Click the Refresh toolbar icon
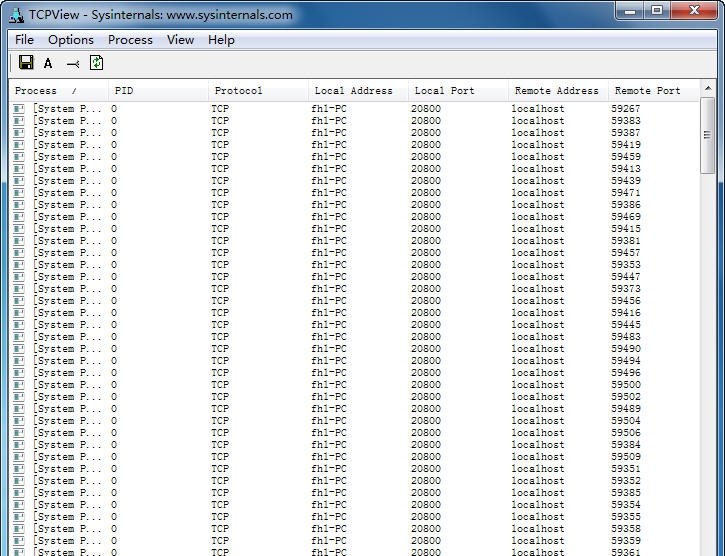 pos(96,62)
